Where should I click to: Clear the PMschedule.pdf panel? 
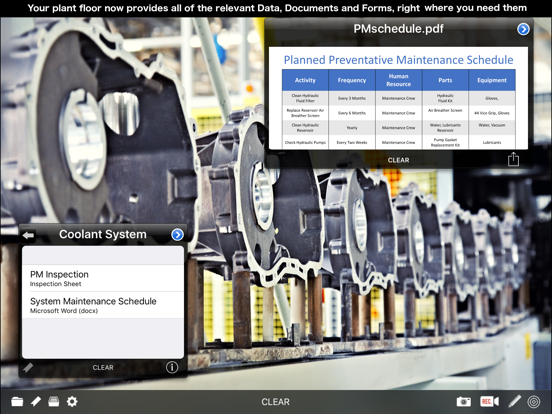click(398, 160)
